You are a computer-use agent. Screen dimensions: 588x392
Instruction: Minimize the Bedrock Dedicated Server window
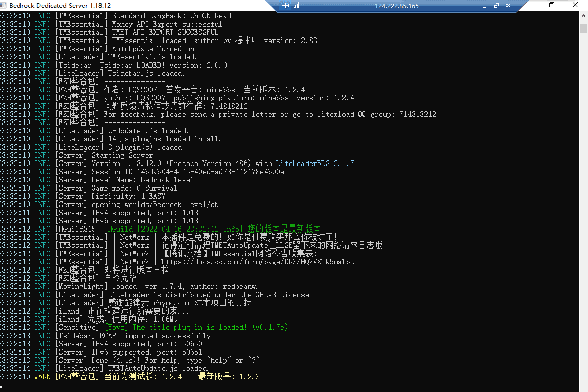click(529, 5)
